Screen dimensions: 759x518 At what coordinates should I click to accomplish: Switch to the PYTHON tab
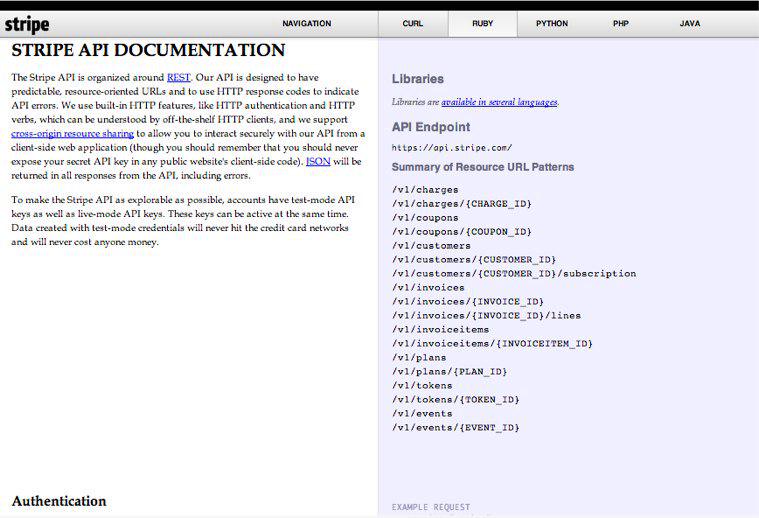click(x=552, y=23)
